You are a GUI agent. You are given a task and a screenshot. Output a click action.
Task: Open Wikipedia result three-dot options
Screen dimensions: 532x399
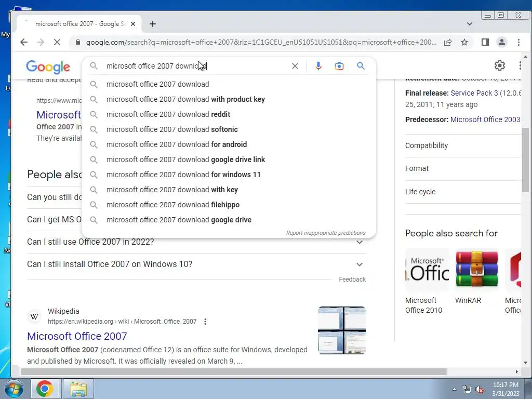(205, 321)
